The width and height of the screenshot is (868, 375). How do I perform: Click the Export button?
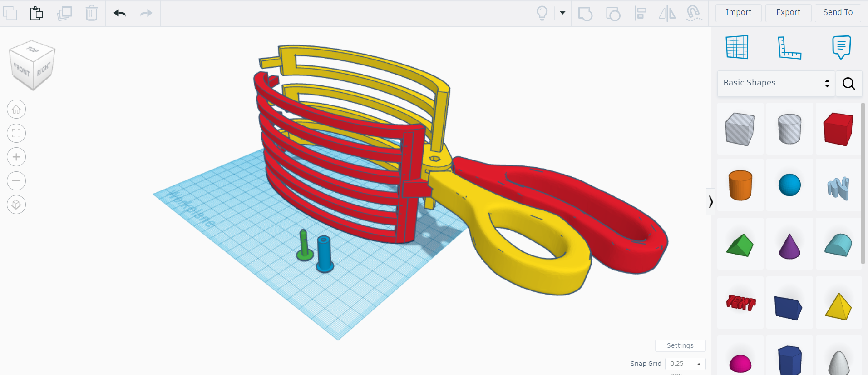click(788, 13)
